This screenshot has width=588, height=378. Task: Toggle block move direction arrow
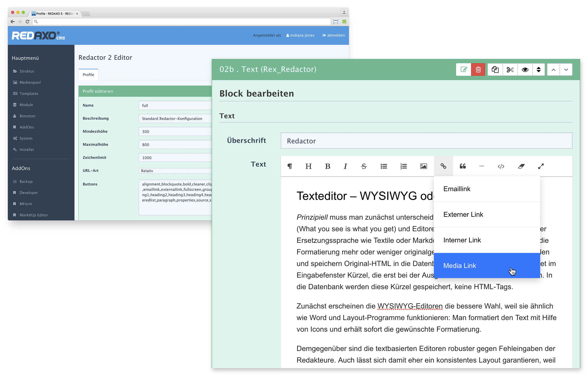[539, 70]
